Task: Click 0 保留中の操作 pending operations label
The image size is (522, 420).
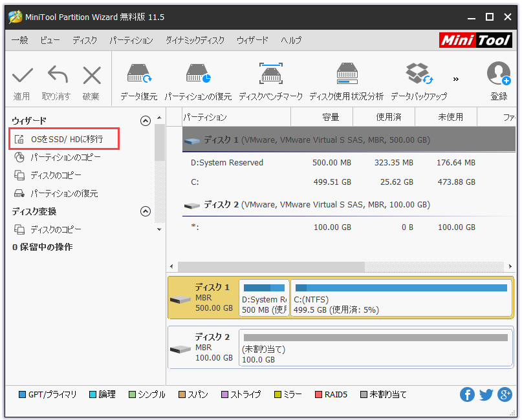Action: tap(42, 247)
